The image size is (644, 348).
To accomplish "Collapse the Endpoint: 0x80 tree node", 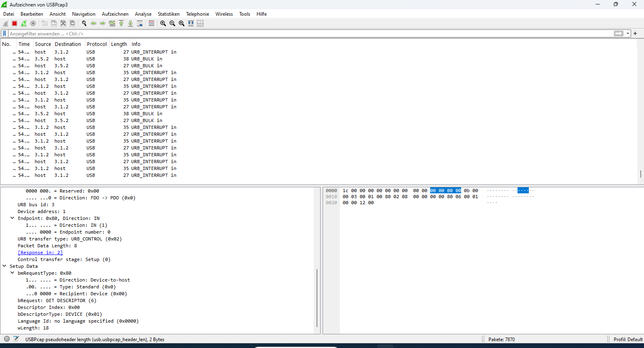I will pyautogui.click(x=12, y=218).
